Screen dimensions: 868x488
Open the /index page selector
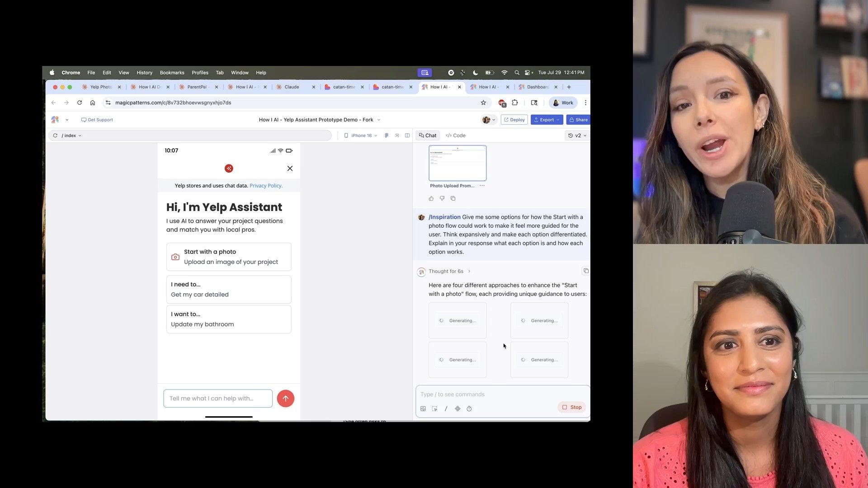pyautogui.click(x=71, y=136)
